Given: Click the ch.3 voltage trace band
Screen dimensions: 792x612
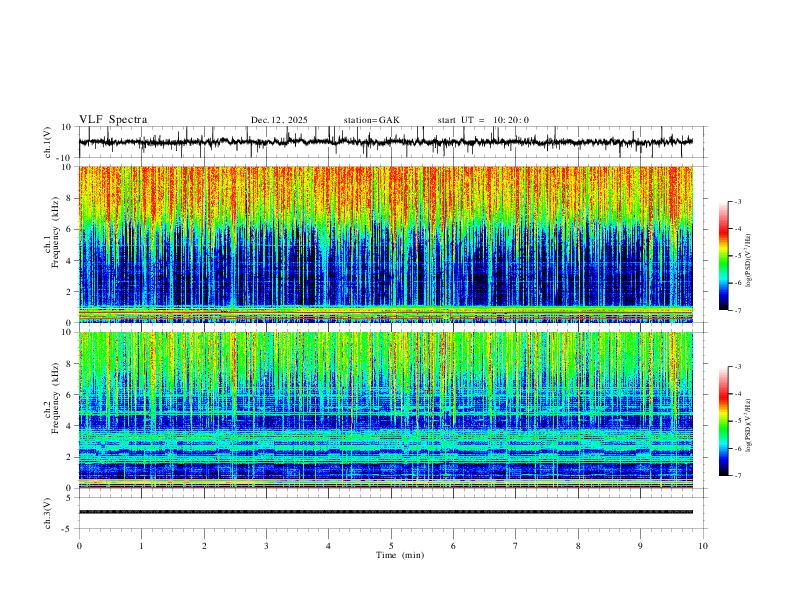Looking at the screenshot, I should [x=385, y=512].
